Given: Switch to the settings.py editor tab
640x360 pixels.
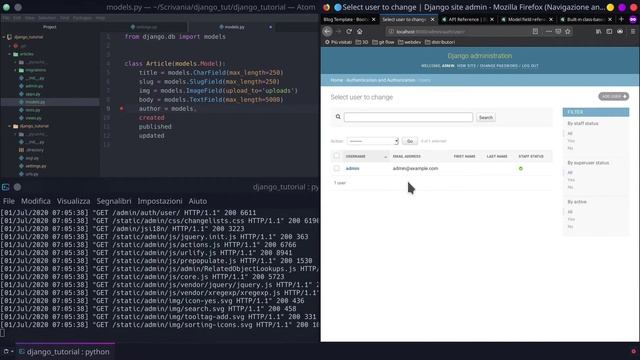Looking at the screenshot, I should (144, 27).
